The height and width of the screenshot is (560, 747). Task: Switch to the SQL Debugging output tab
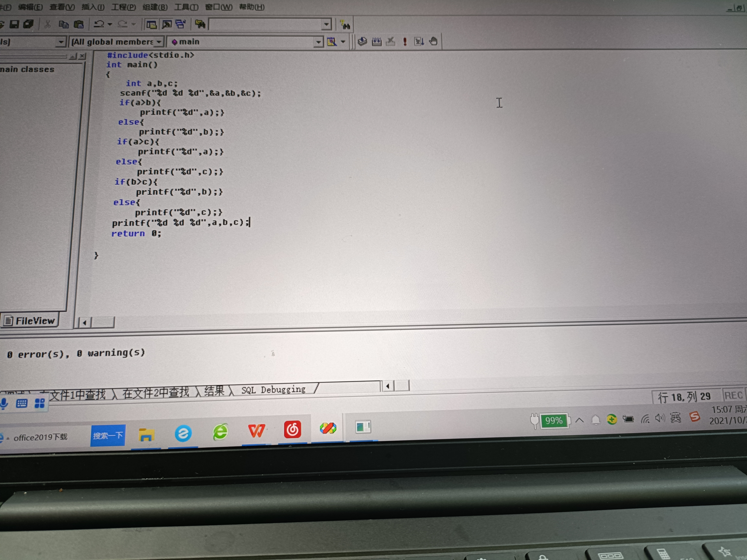pos(273,389)
